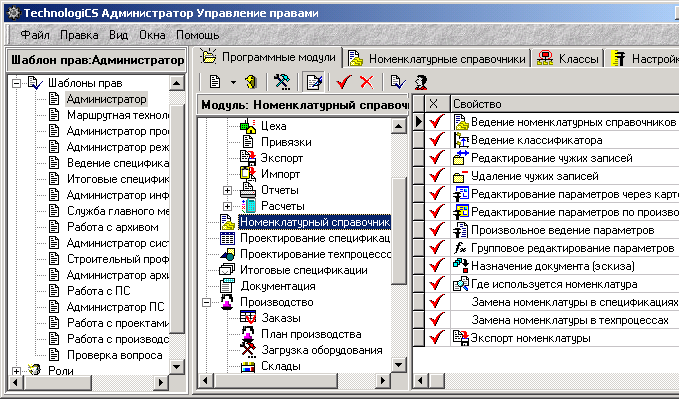Select the Проверка вопроса template
Image resolution: width=679 pixels, height=399 pixels.
(x=115, y=355)
